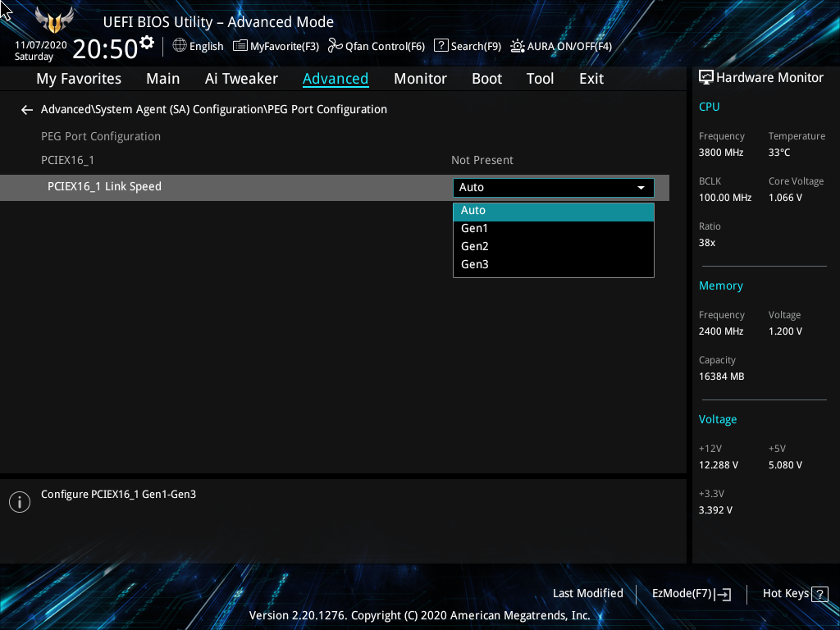Click Search(F9) label
The width and height of the screenshot is (840, 630).
476,47
